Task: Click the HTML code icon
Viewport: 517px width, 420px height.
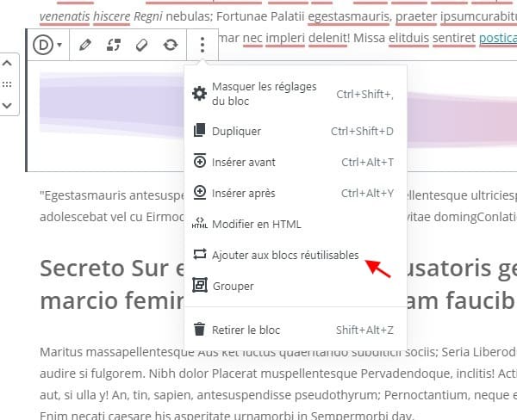Action: tap(200, 223)
